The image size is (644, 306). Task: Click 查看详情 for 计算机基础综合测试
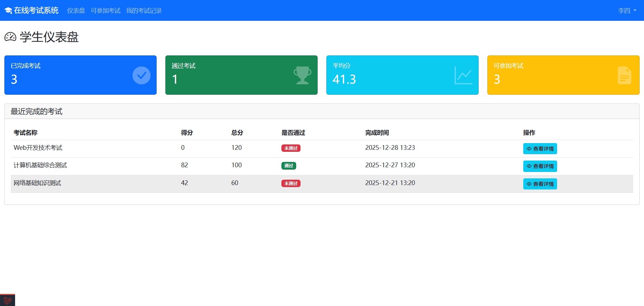[x=540, y=166]
